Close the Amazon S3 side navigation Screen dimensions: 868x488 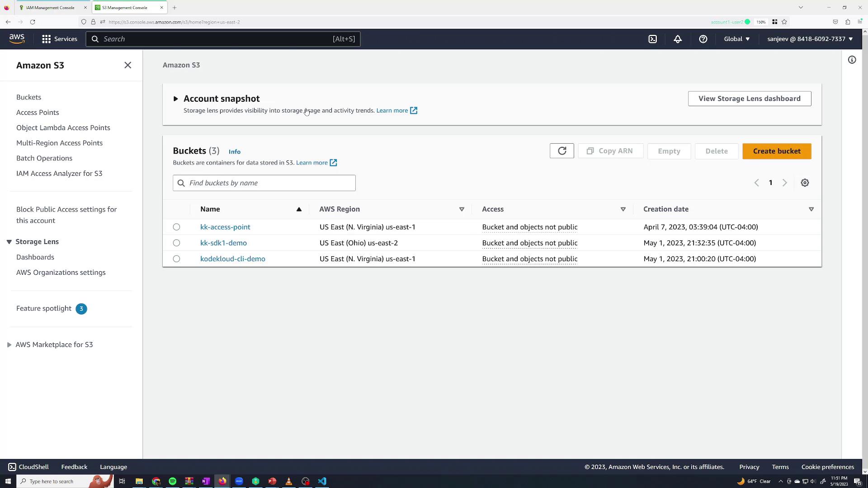coord(127,65)
